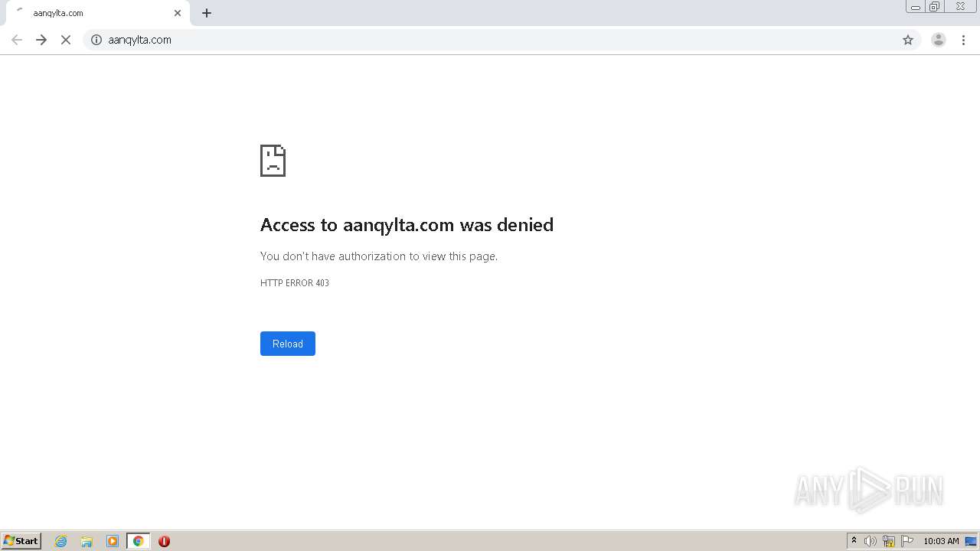
Task: Stop loading the page
Action: [x=66, y=40]
